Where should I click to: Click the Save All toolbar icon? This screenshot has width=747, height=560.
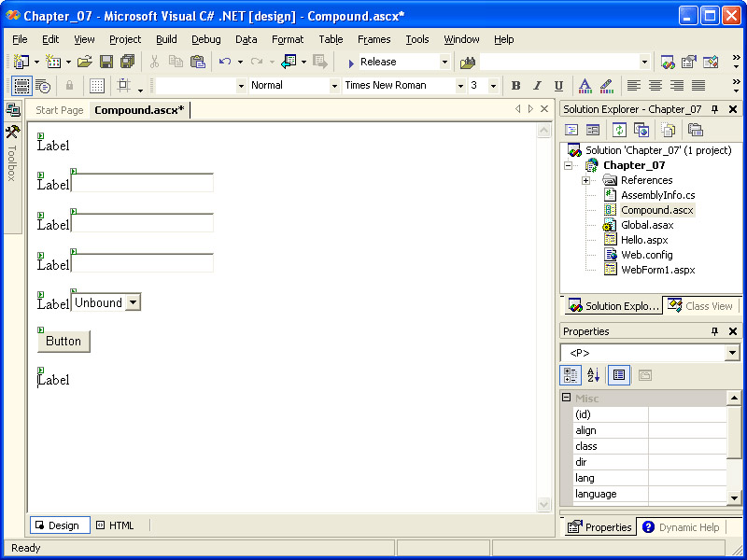(127, 62)
